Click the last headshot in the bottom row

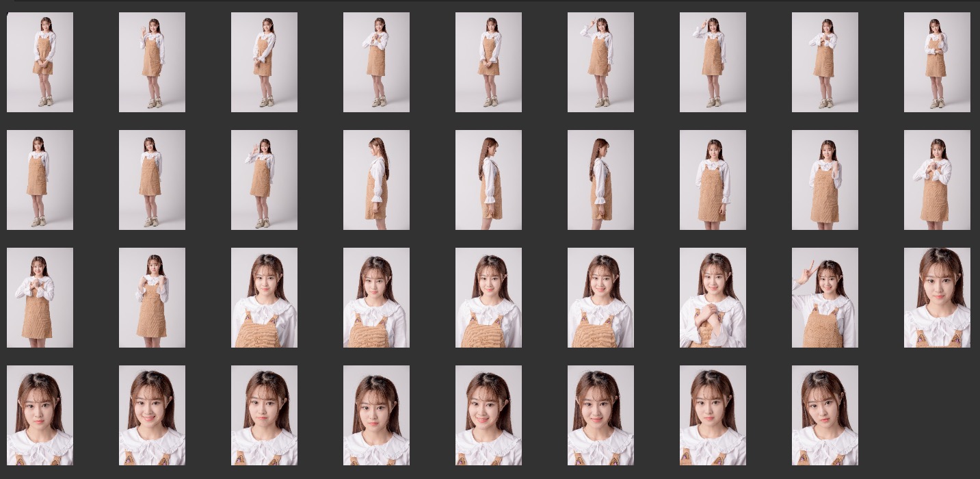coord(825,415)
